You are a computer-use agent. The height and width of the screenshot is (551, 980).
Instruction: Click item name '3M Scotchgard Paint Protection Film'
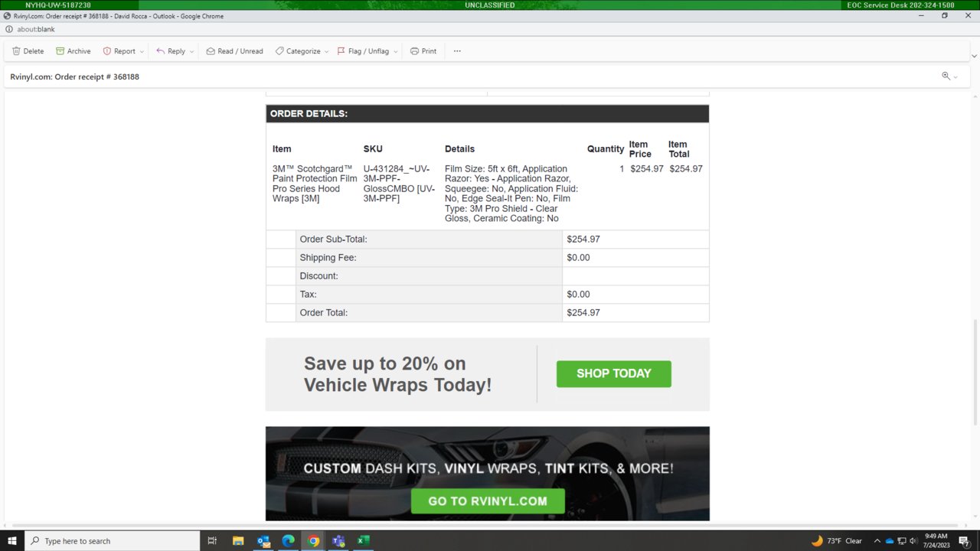[x=315, y=184]
